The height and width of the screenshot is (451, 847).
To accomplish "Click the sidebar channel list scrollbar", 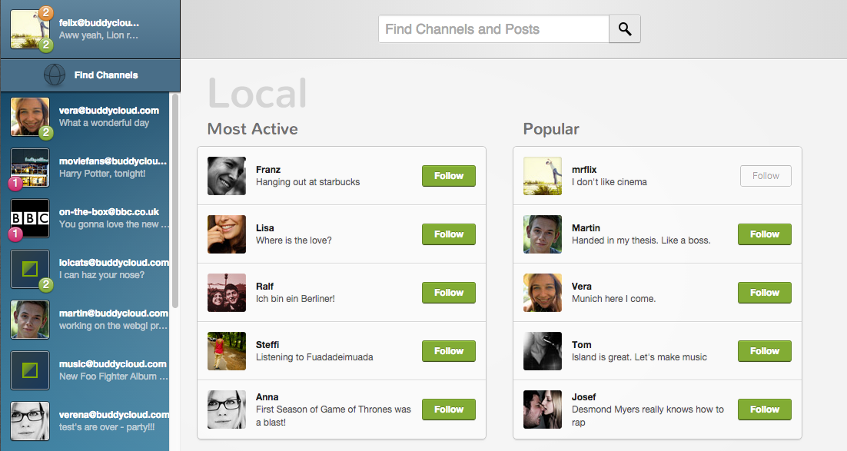I will [175, 200].
